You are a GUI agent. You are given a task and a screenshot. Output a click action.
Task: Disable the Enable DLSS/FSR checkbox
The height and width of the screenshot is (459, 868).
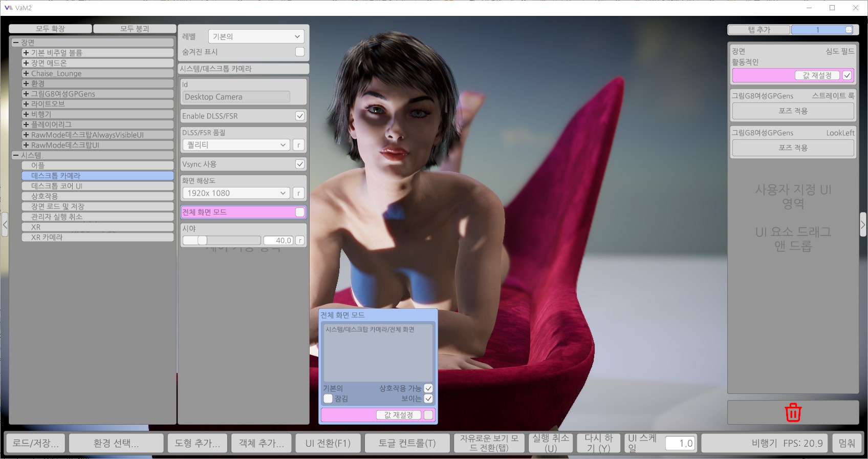click(300, 116)
